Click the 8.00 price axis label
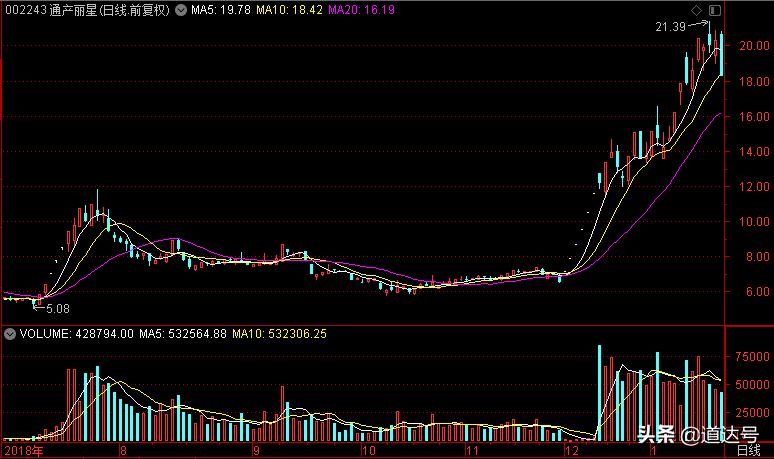Image resolution: width=774 pixels, height=459 pixels. pos(757,257)
